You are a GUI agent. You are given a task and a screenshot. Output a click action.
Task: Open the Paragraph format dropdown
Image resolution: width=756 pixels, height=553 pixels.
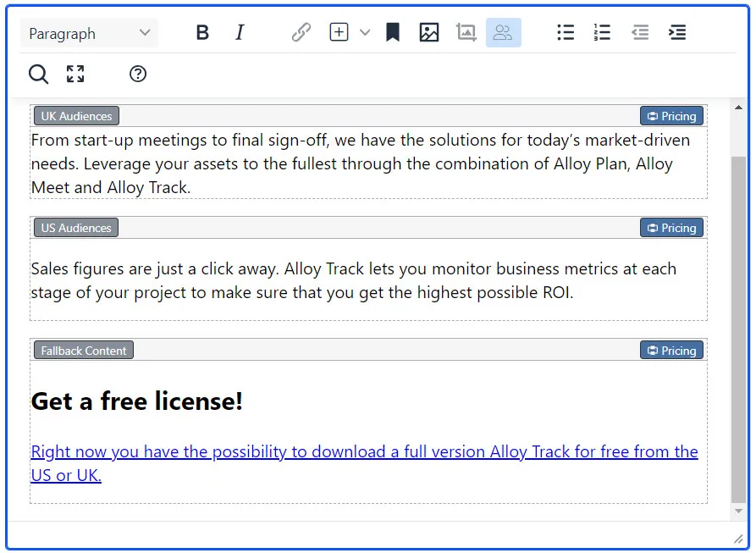click(x=89, y=33)
